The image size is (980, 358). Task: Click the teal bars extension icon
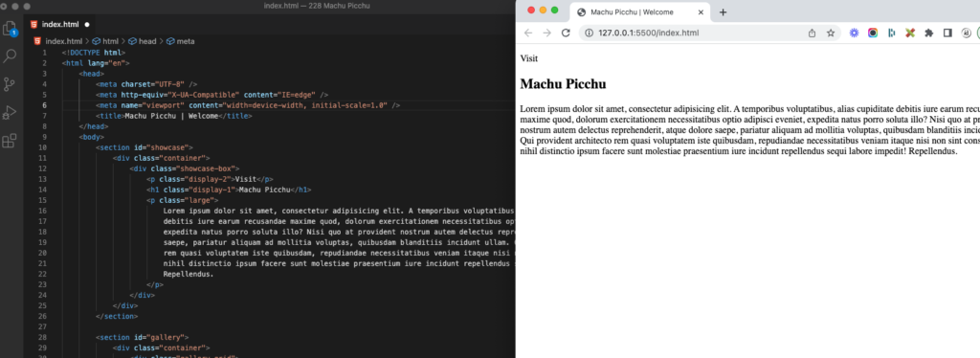click(x=891, y=34)
